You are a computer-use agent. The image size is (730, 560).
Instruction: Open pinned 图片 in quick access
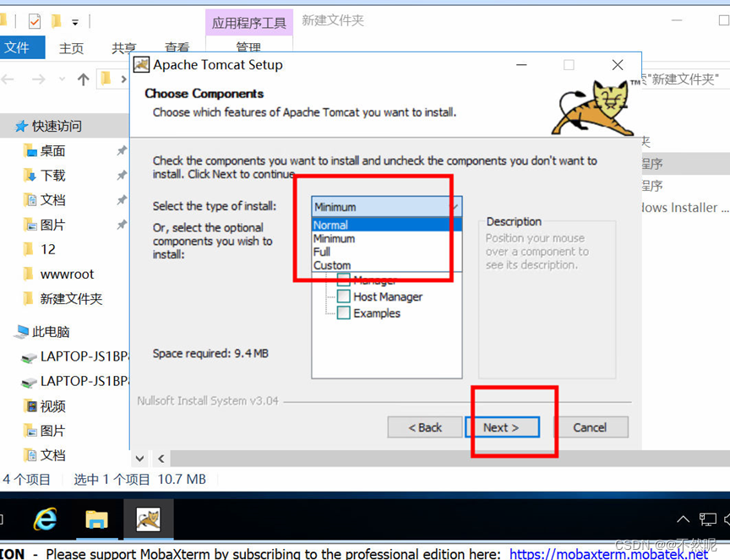tap(52, 225)
